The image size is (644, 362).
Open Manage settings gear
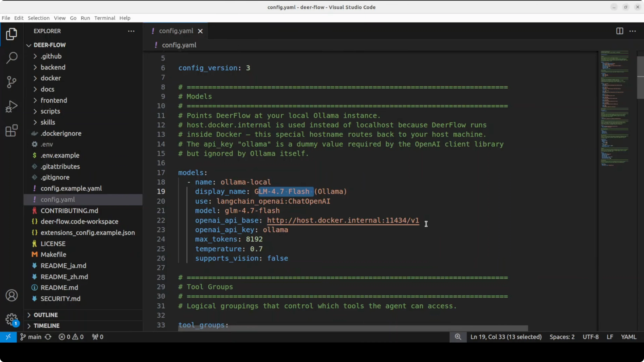[x=12, y=319]
